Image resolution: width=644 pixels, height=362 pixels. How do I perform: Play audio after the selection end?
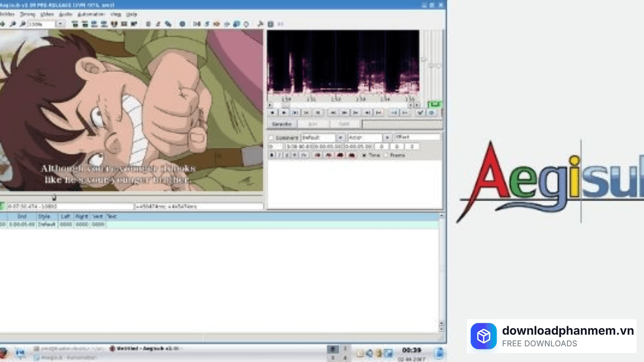click(345, 113)
